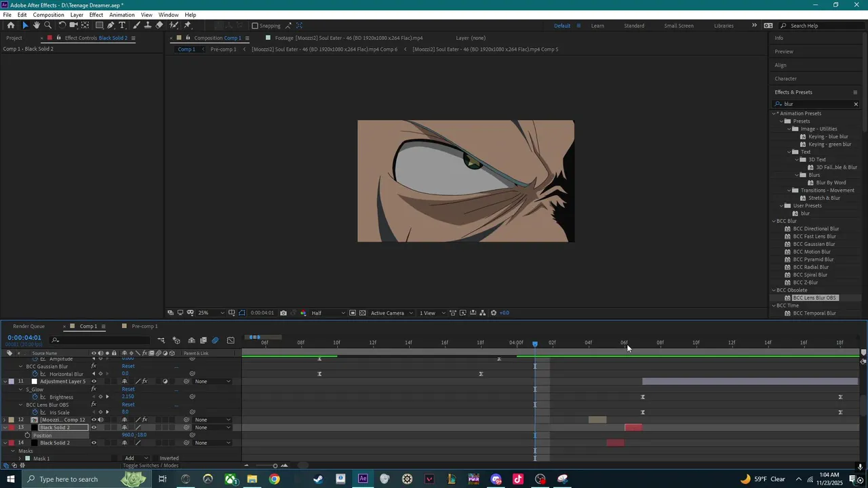
Task: Toggle stopwatch for Position property
Action: [28, 435]
